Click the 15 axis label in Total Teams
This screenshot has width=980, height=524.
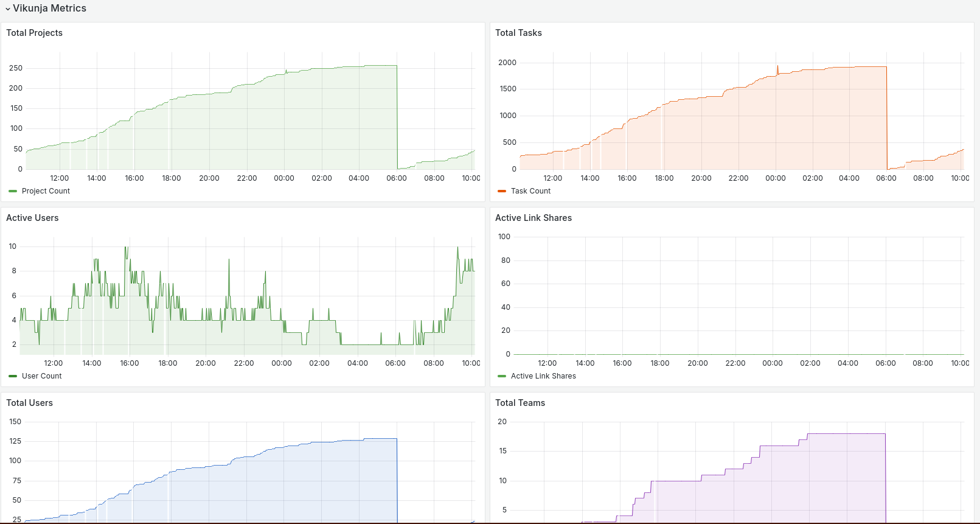502,451
